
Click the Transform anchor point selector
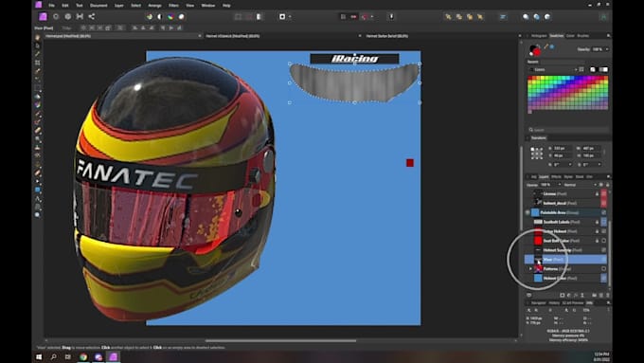point(536,154)
